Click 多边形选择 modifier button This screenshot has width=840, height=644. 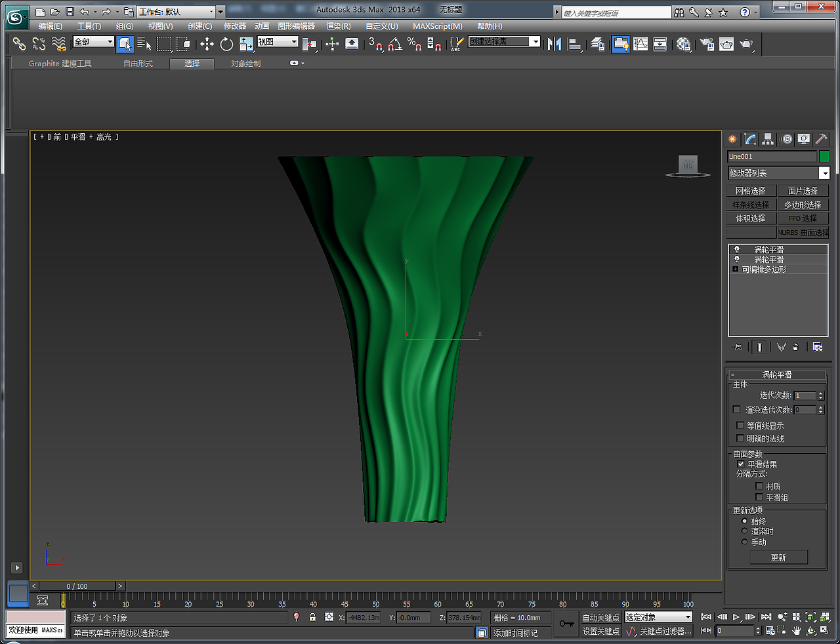803,205
